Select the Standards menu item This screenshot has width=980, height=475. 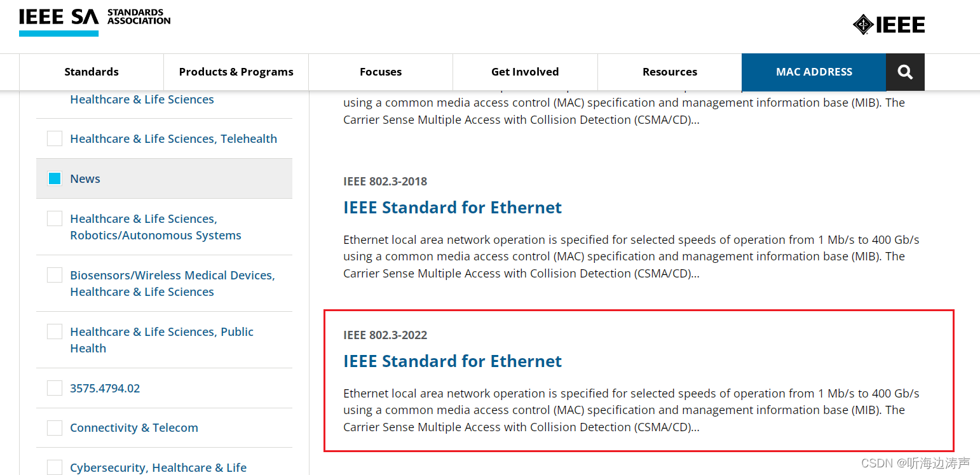pyautogui.click(x=92, y=72)
